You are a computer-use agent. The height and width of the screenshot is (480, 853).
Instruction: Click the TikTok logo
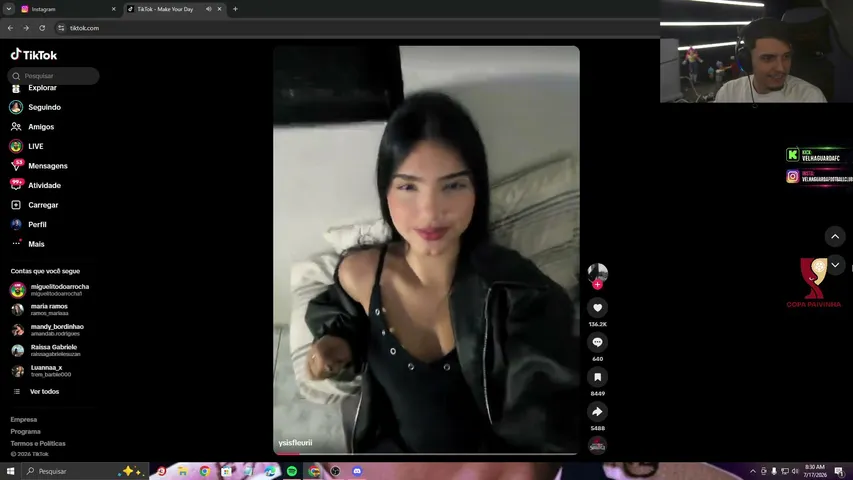(x=34, y=54)
